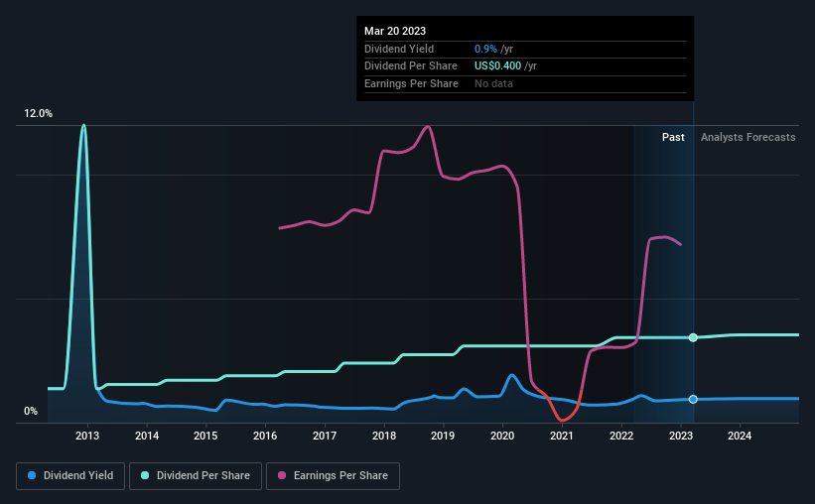This screenshot has width=815, height=504.
Task: Click the 2019 x-axis label
Action: coord(443,436)
